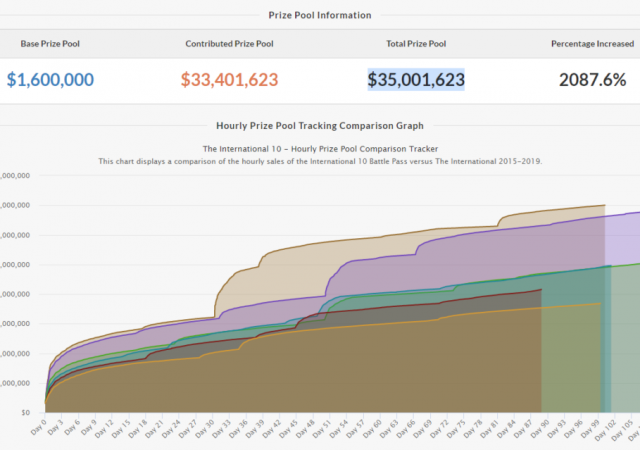
Task: Click the Hourly Prize Pool Tracking Comparison Graph heading
Action: pyautogui.click(x=320, y=126)
